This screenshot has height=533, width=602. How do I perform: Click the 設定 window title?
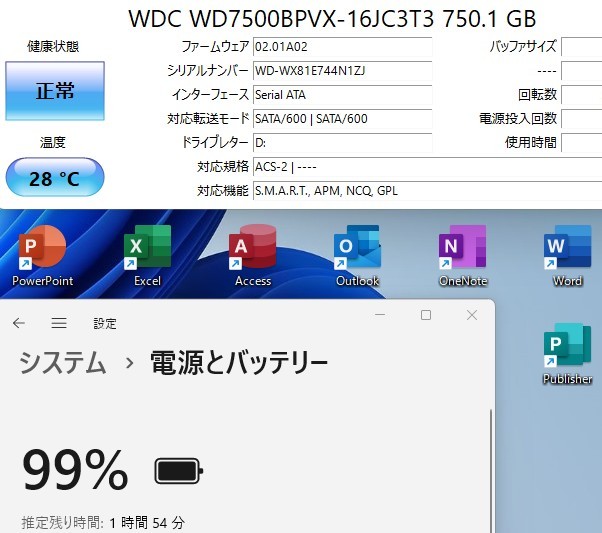point(105,323)
